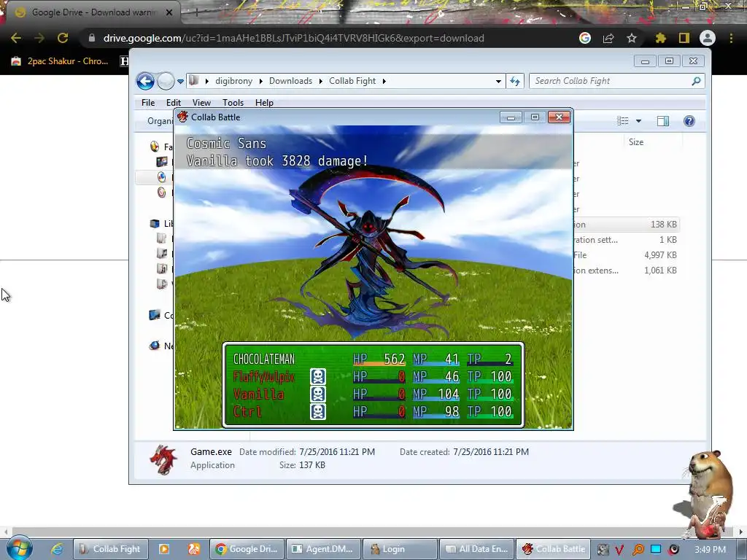747x560 pixels.
Task: Toggle Chrome side panel icon
Action: point(684,38)
